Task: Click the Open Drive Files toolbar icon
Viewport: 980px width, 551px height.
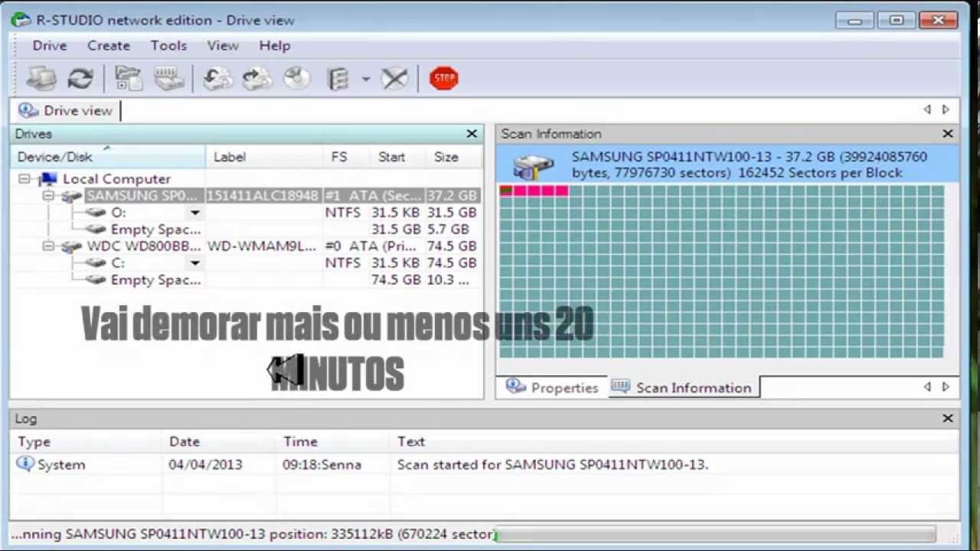Action: [128, 78]
